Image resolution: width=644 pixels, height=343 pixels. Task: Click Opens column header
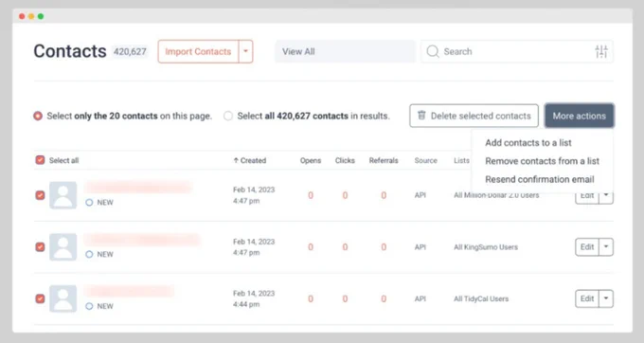coord(311,161)
